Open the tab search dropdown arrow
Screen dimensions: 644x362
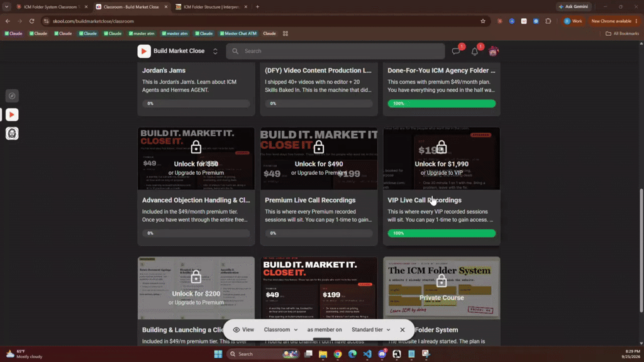point(6,6)
